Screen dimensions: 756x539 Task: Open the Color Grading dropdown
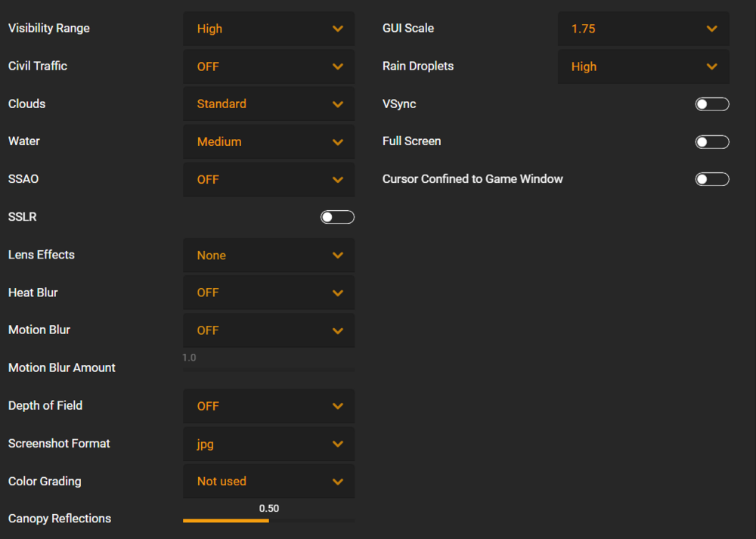[268, 481]
